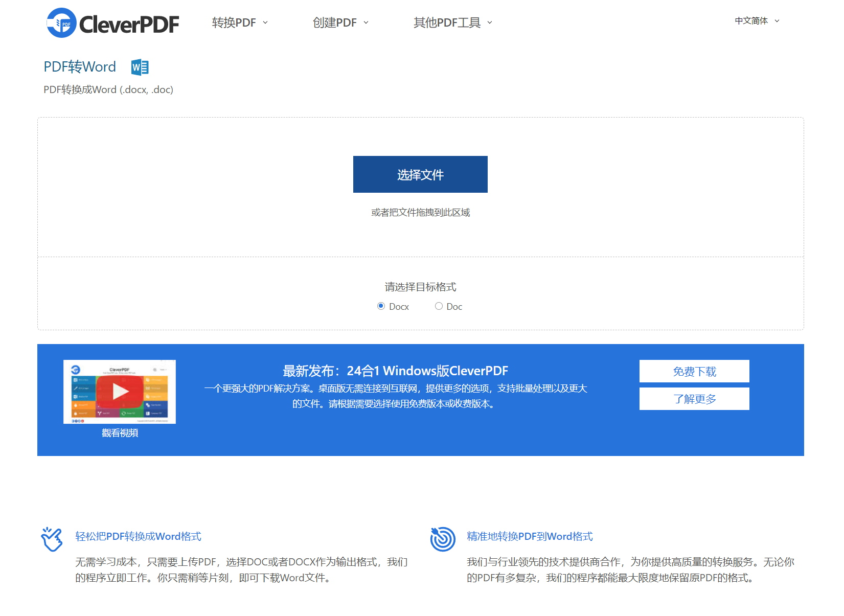Open the 觀看視頻 video link
Image resolution: width=844 pixels, height=616 pixels.
click(121, 433)
